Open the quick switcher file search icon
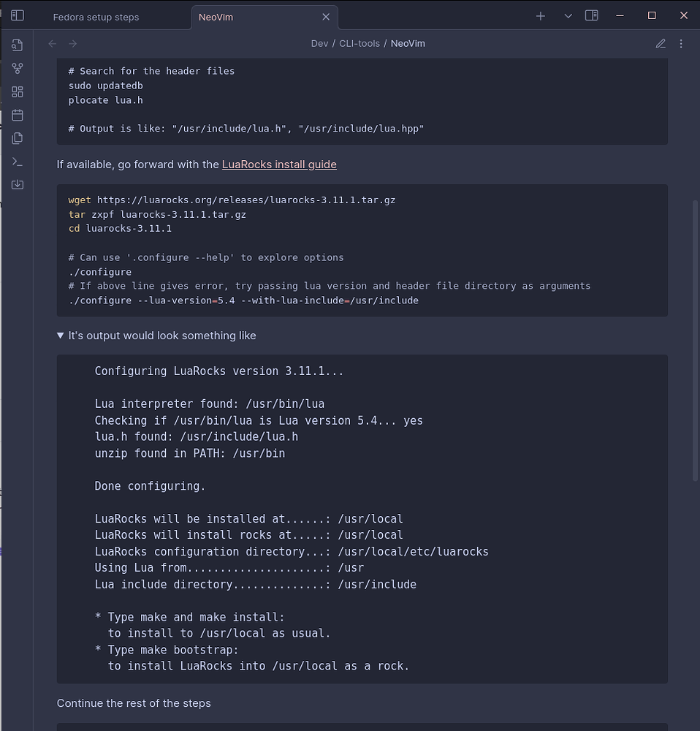 pos(18,45)
